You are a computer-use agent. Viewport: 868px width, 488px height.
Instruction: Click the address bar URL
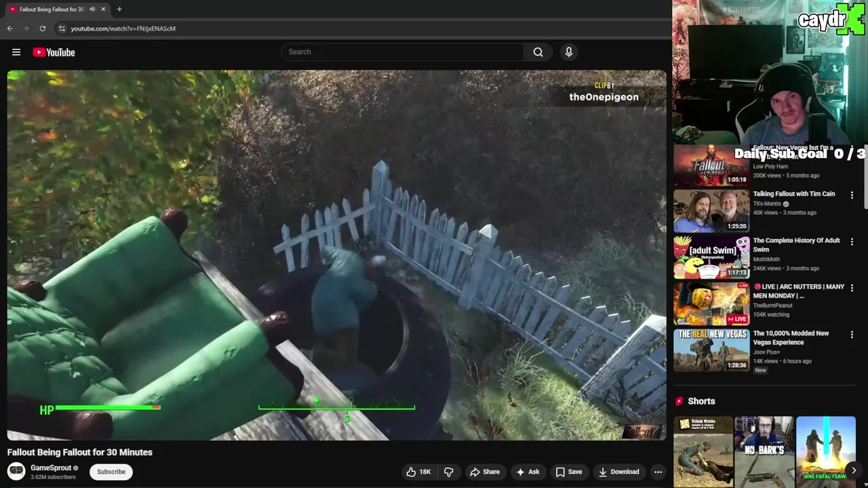[x=123, y=28]
